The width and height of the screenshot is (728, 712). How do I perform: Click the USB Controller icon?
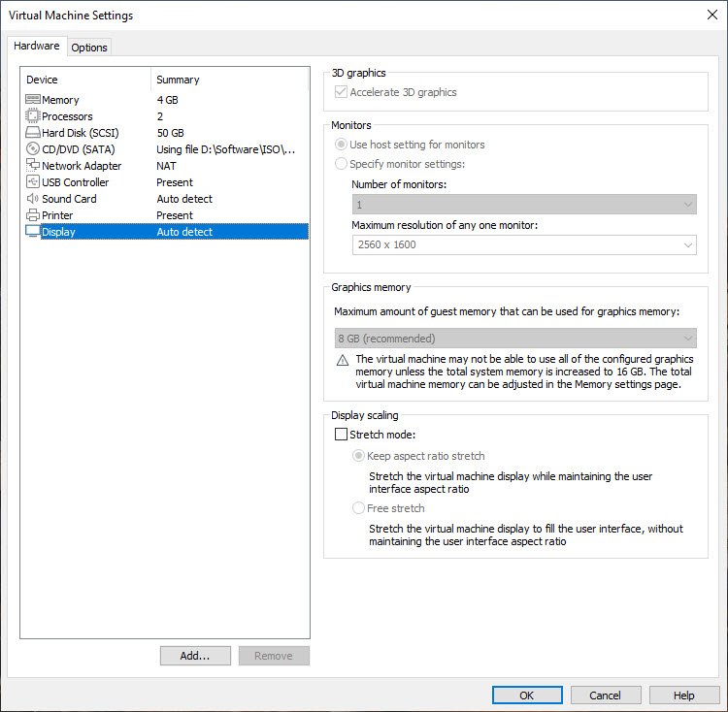(x=32, y=181)
